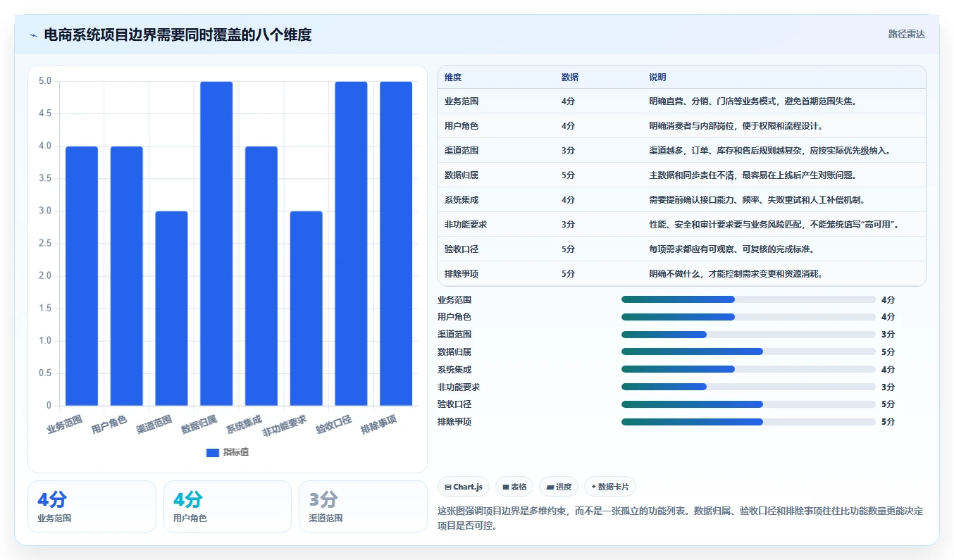Click the 验收口径 progress bar

pyautogui.click(x=748, y=404)
